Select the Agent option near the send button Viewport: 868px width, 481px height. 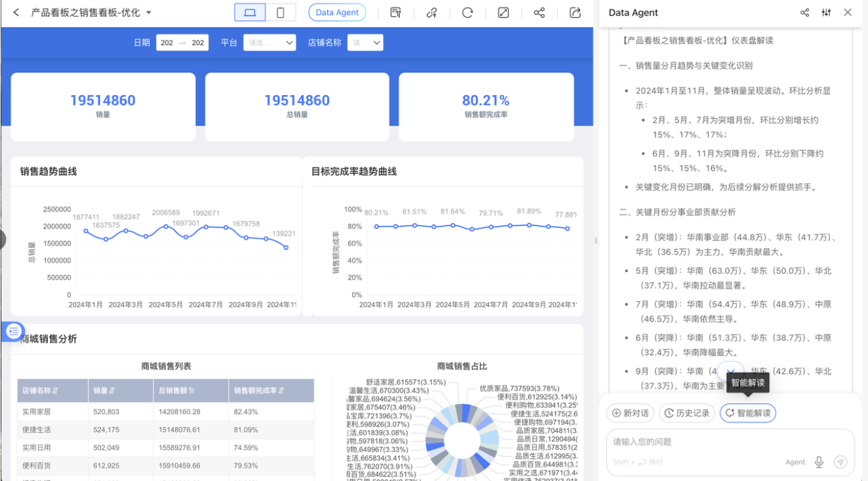point(795,462)
